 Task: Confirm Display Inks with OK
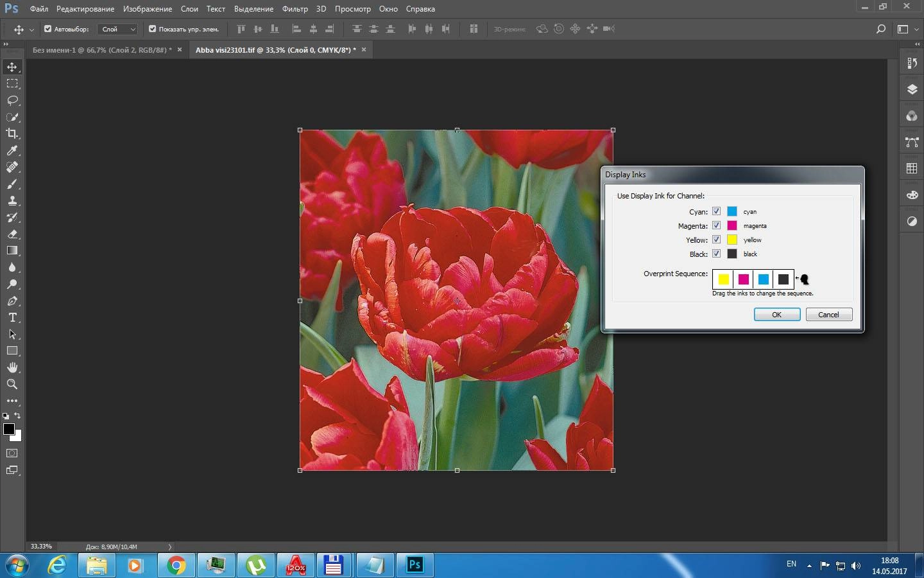click(x=776, y=315)
